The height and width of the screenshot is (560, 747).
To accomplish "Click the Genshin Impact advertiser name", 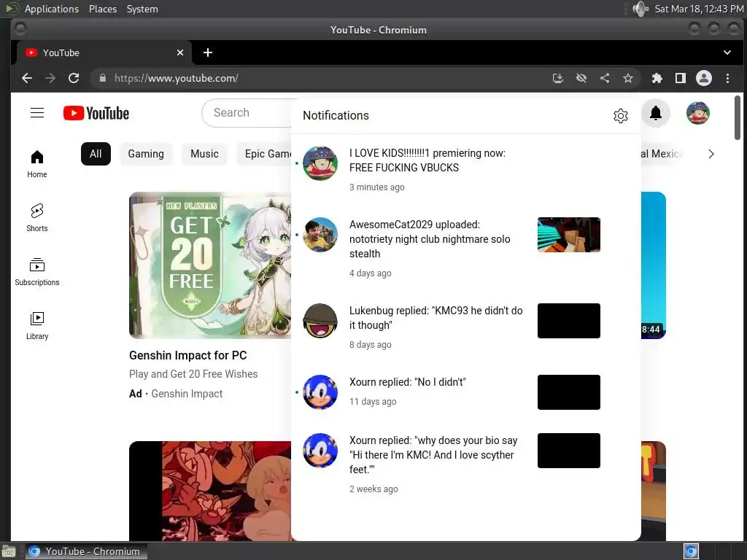I will tap(187, 394).
